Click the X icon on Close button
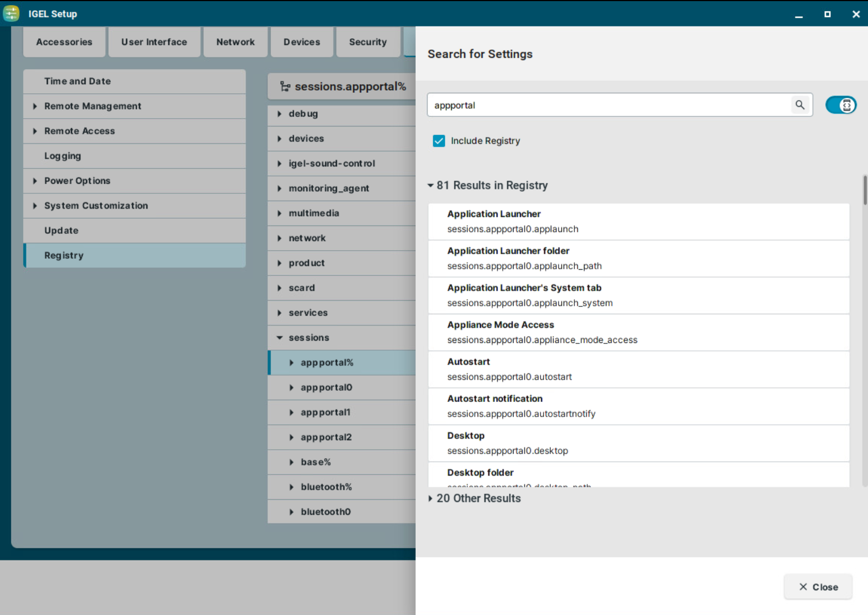The width and height of the screenshot is (868, 615). click(803, 587)
